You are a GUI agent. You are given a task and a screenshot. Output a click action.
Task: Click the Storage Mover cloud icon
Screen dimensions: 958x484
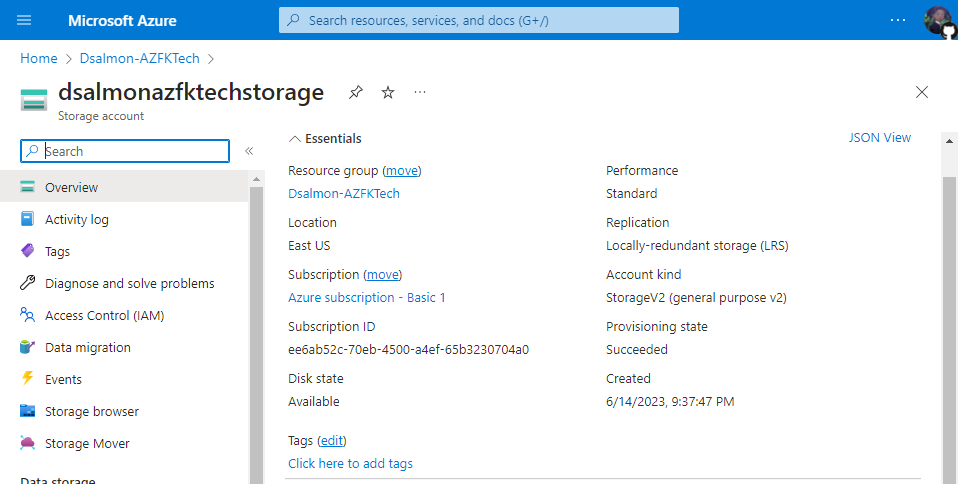[27, 443]
